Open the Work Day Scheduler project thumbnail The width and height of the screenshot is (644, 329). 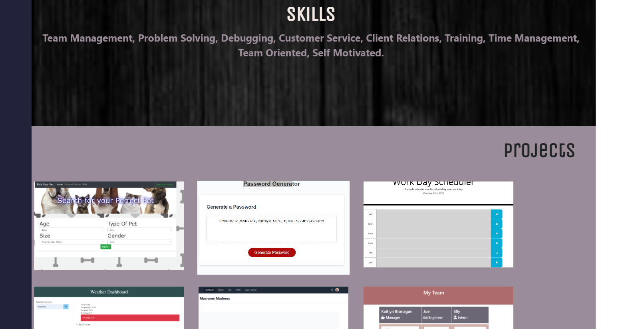[438, 224]
